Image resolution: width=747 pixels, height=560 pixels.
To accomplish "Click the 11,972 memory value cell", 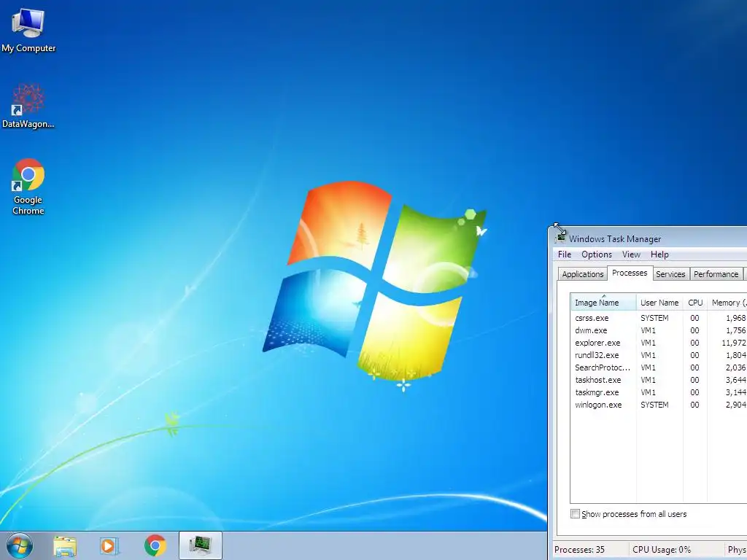I will click(x=734, y=343).
